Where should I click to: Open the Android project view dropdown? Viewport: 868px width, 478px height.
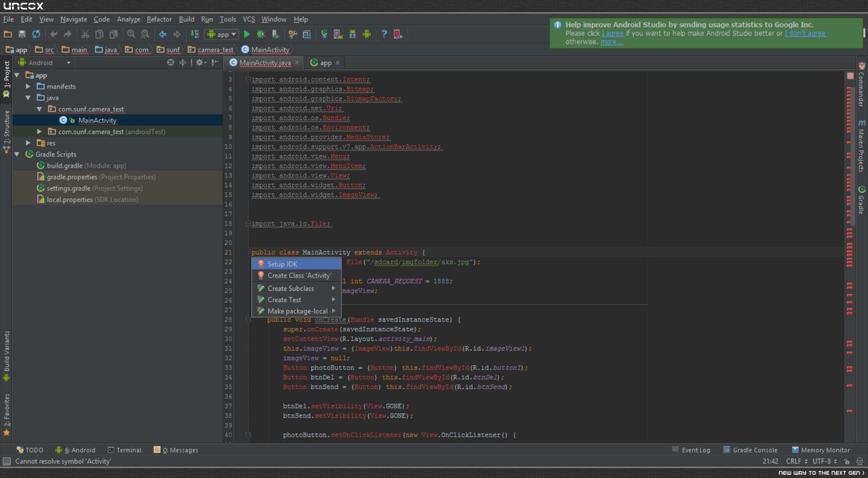click(x=45, y=63)
